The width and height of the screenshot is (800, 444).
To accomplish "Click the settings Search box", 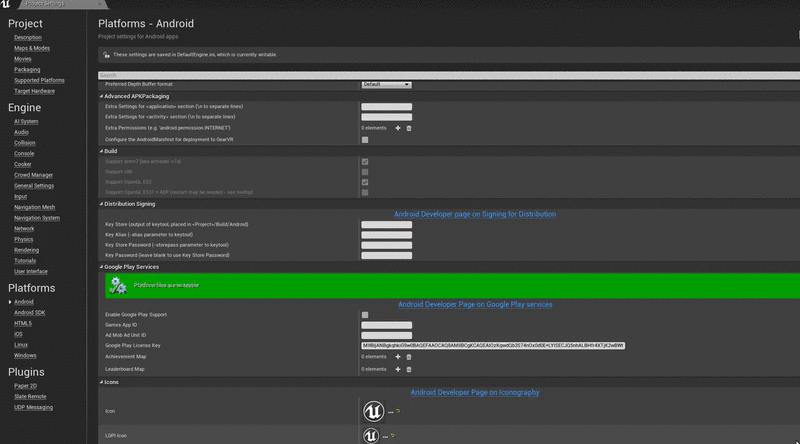I will pyautogui.click(x=449, y=76).
